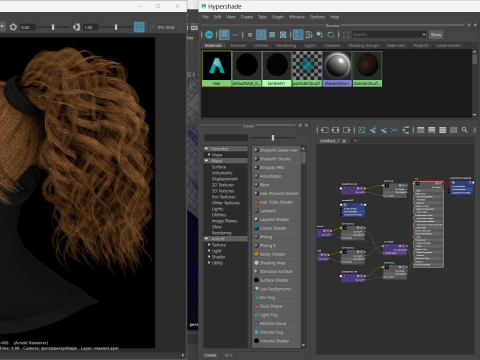Click custom attribute view mode icon

point(454,130)
